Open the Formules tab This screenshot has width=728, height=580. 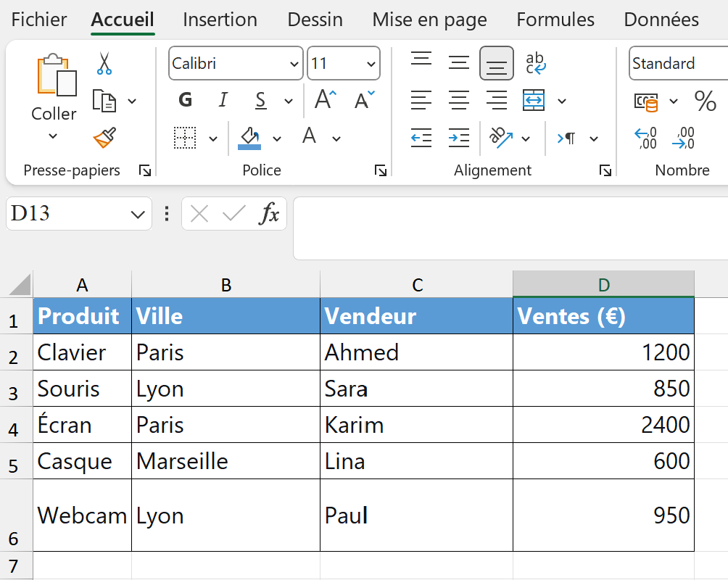555,20
